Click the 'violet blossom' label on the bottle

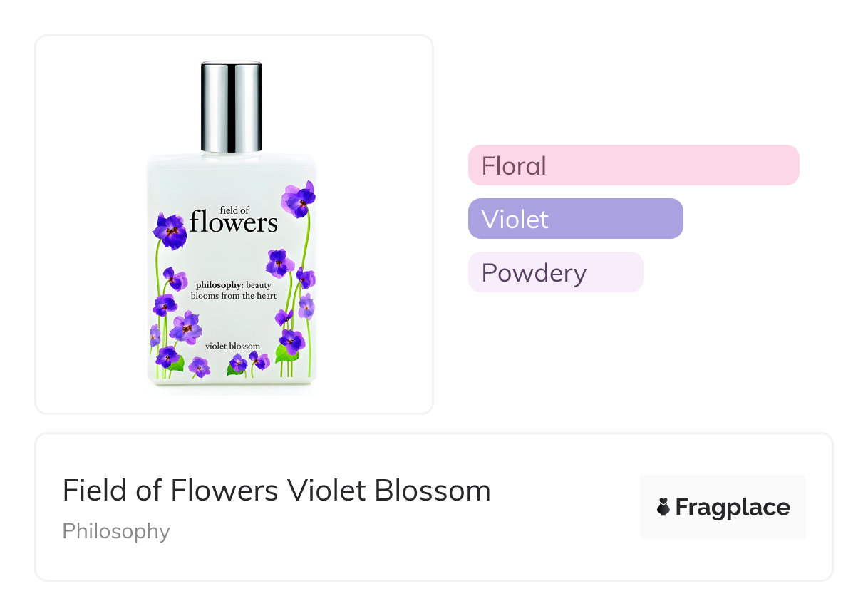(232, 346)
